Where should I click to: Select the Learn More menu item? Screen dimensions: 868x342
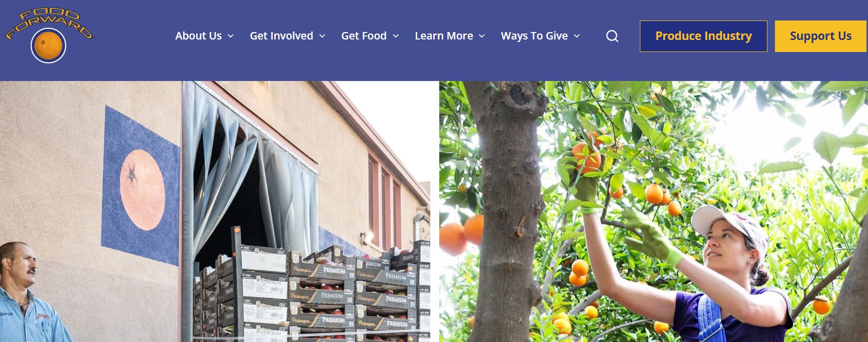pyautogui.click(x=444, y=36)
